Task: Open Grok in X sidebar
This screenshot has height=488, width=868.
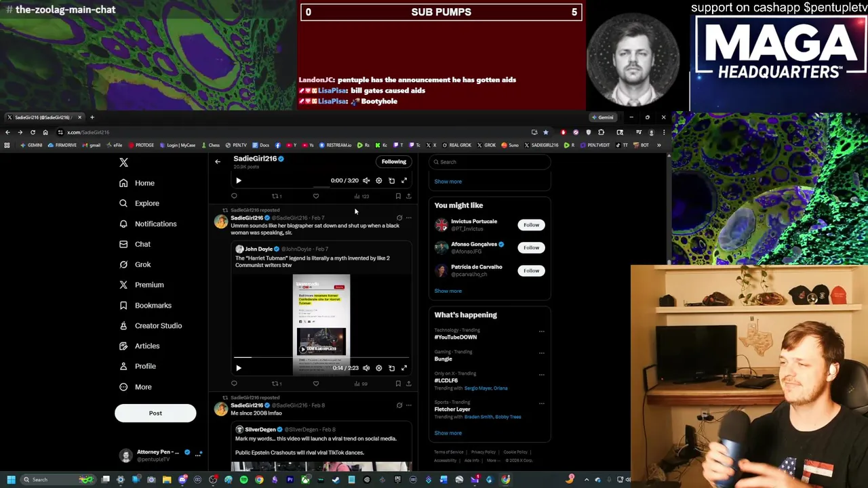Action: (135, 264)
